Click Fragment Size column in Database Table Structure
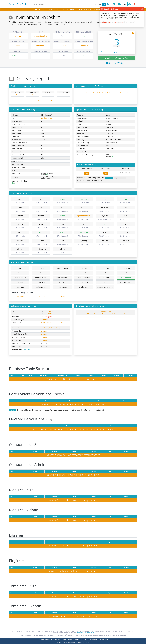 point(62,375)
